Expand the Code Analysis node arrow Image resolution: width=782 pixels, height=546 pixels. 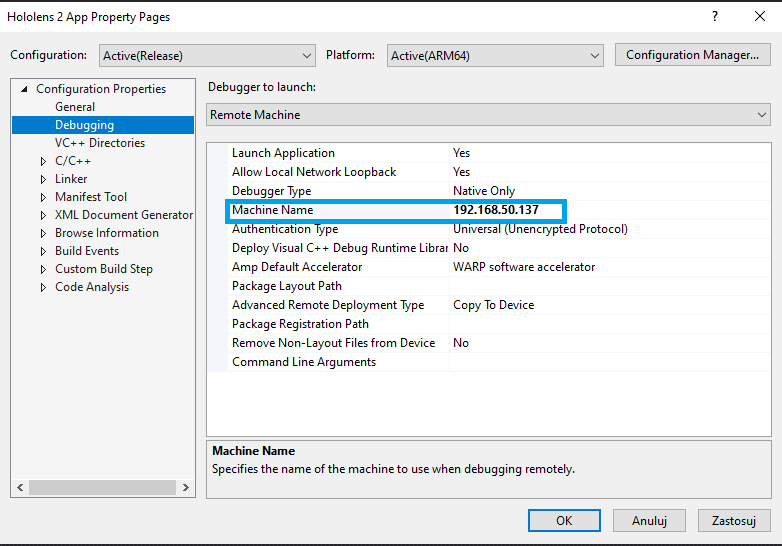click(43, 287)
